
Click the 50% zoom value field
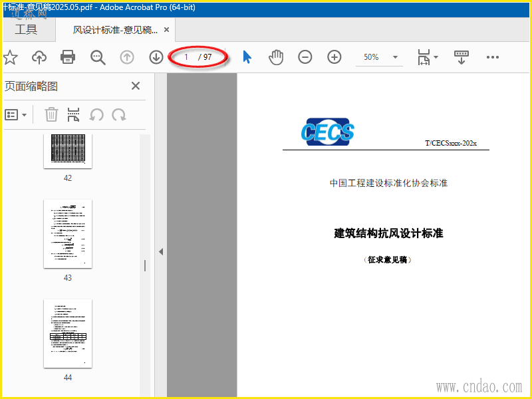click(371, 57)
